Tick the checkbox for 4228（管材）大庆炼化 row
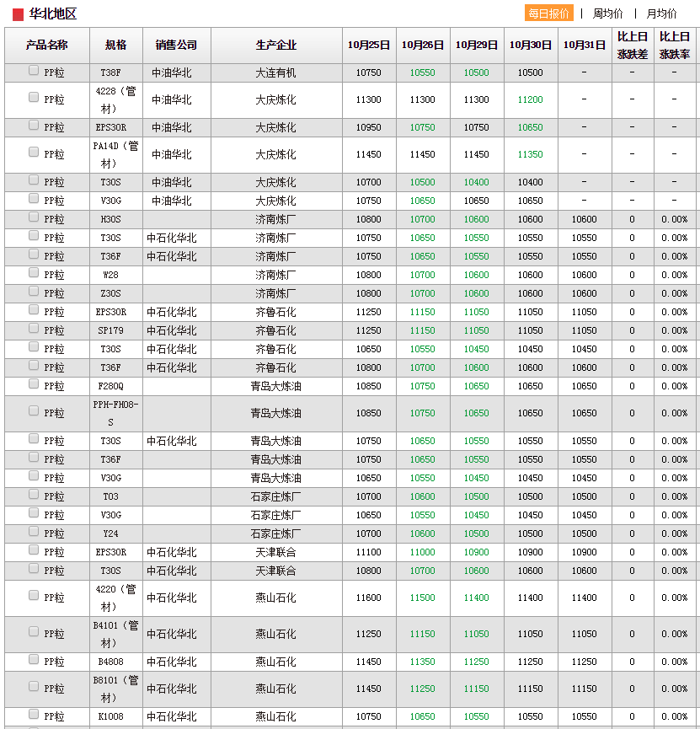Screen dimensions: 700x729 pos(34,97)
